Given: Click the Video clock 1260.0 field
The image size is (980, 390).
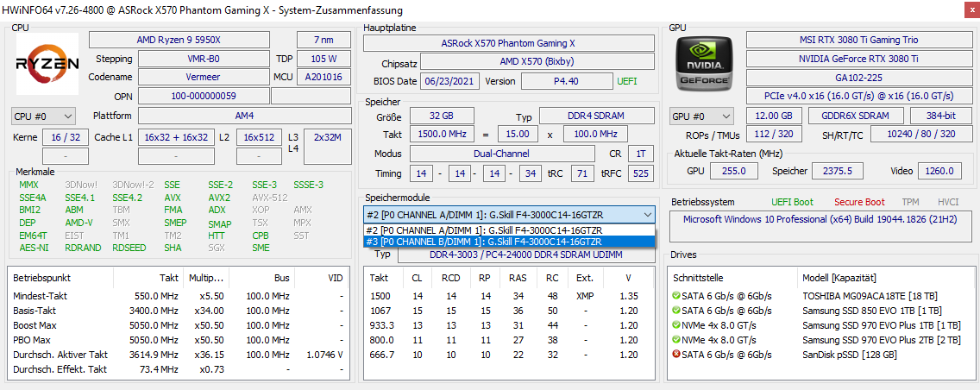Looking at the screenshot, I should [x=940, y=171].
